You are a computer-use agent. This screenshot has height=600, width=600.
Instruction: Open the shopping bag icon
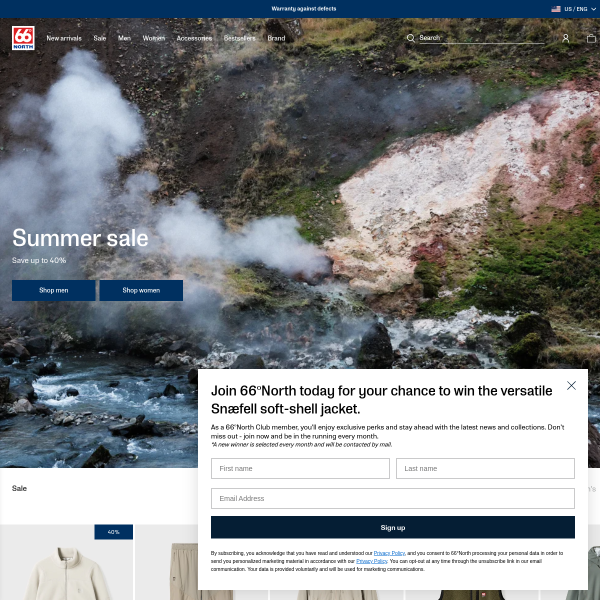click(x=591, y=38)
